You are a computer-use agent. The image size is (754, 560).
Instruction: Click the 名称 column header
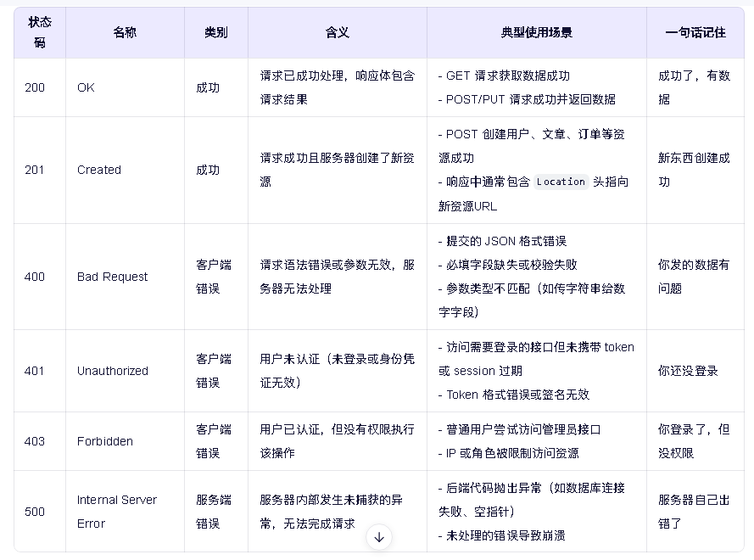pyautogui.click(x=123, y=32)
